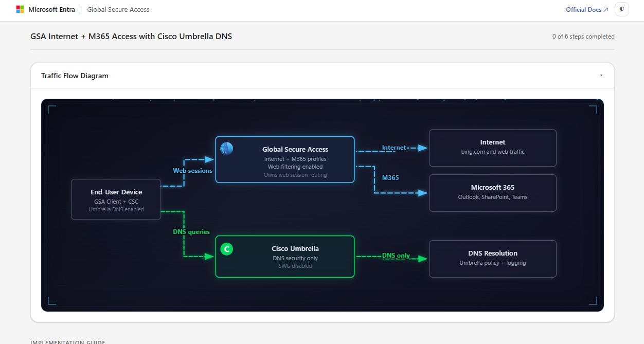
Task: Select the Global Secure Access node title
Action: click(295, 150)
